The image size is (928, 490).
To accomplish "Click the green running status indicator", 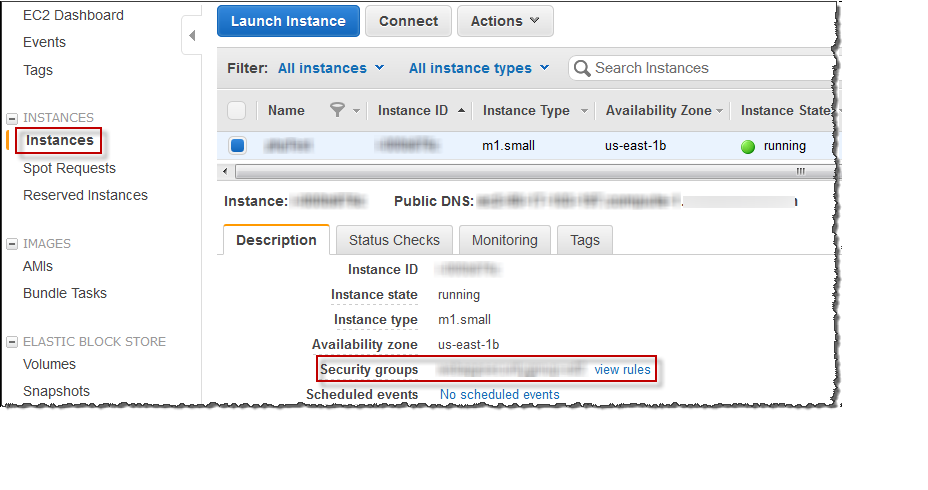I will point(748,146).
